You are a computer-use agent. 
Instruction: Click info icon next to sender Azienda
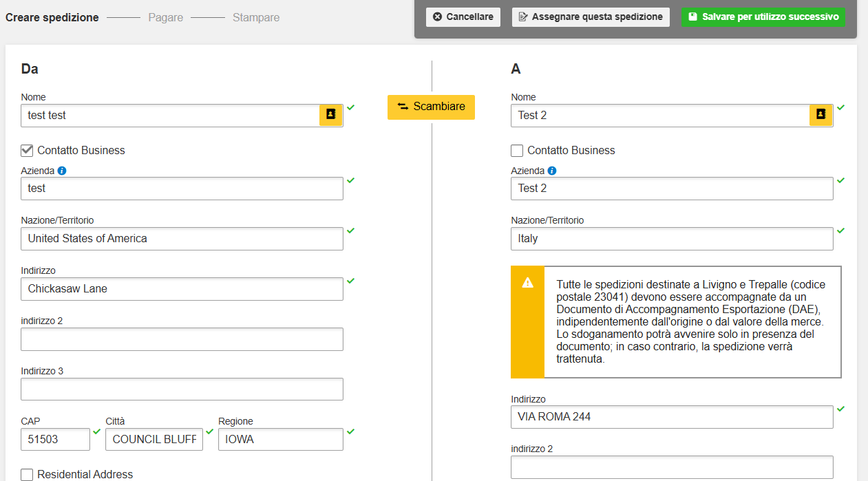[62, 171]
